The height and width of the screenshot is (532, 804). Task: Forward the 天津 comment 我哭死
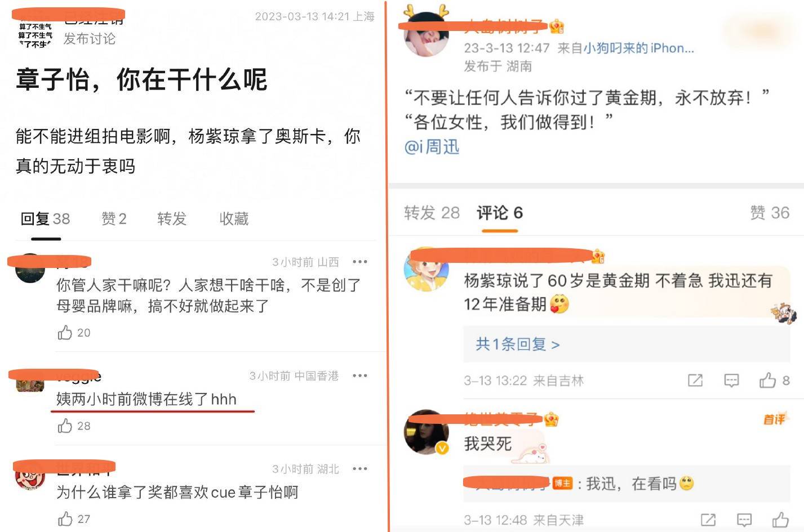[708, 520]
